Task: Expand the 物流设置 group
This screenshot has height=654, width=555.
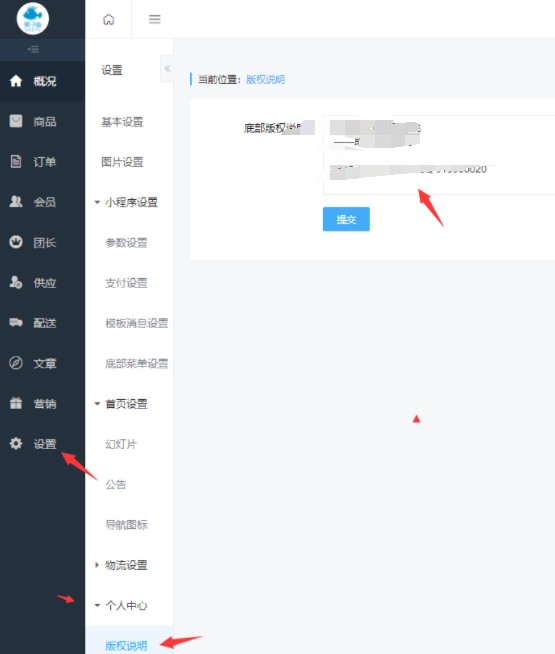Action: point(97,565)
